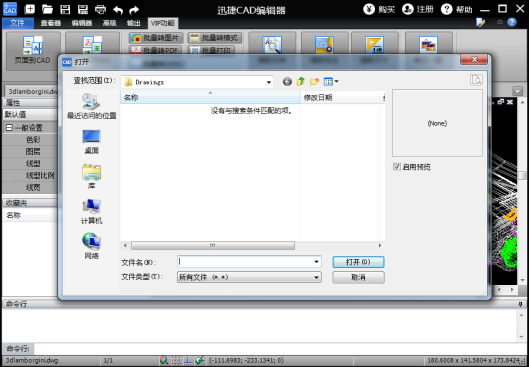Switch to the 高级 tab
The width and height of the screenshot is (529, 367).
pyautogui.click(x=110, y=23)
